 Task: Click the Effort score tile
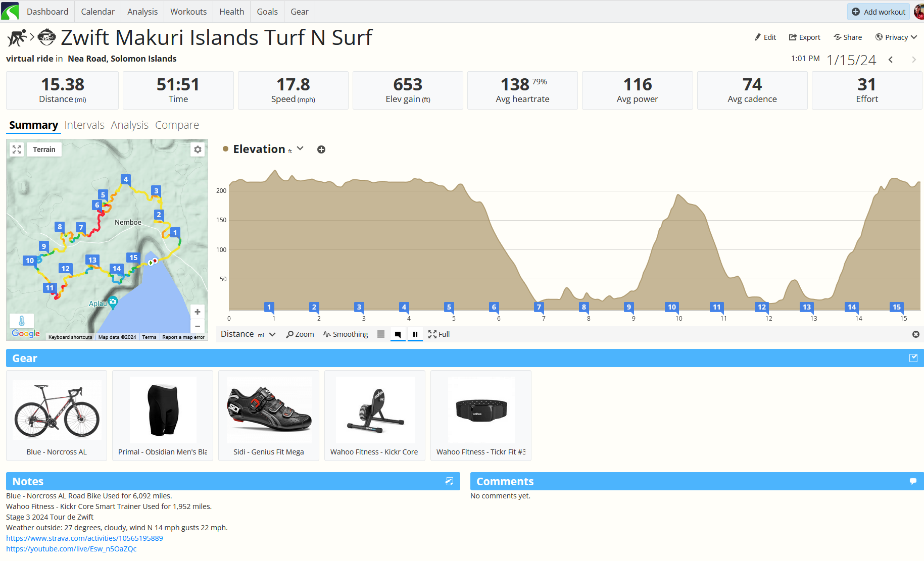pos(867,90)
